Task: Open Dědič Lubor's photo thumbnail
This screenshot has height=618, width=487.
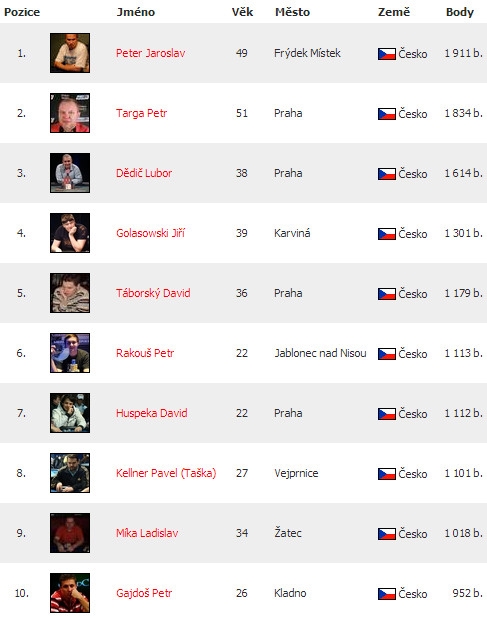Action: point(70,173)
